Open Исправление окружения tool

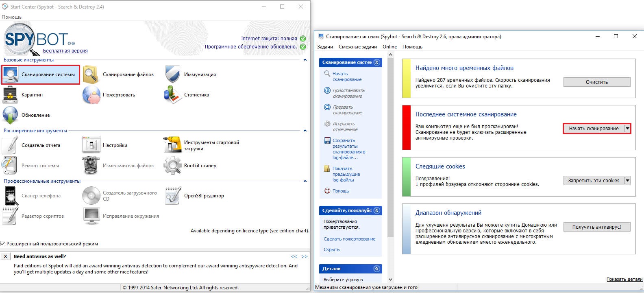point(121,216)
